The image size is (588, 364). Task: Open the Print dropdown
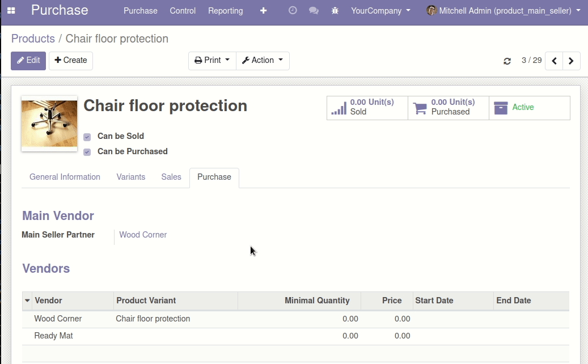pyautogui.click(x=212, y=61)
